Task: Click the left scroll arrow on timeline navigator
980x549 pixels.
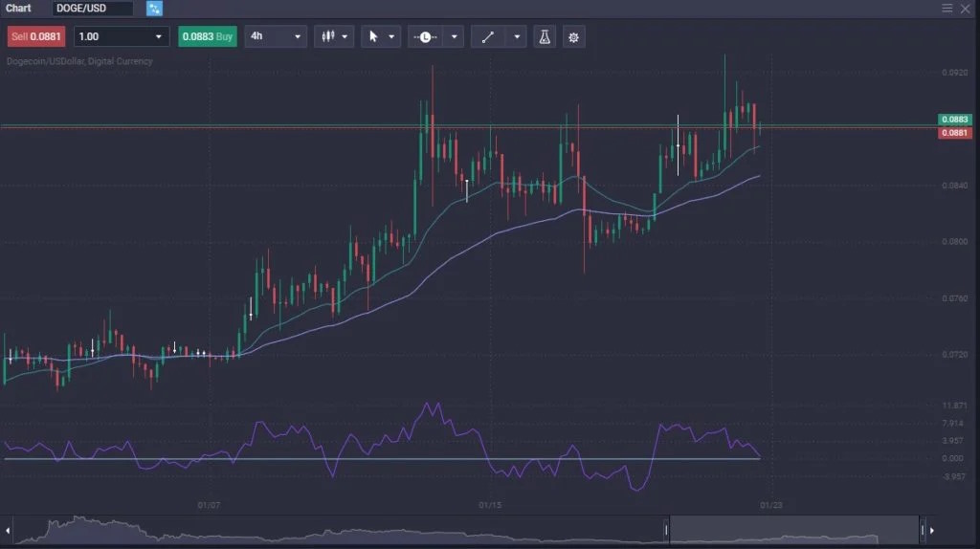Action: 9,529
